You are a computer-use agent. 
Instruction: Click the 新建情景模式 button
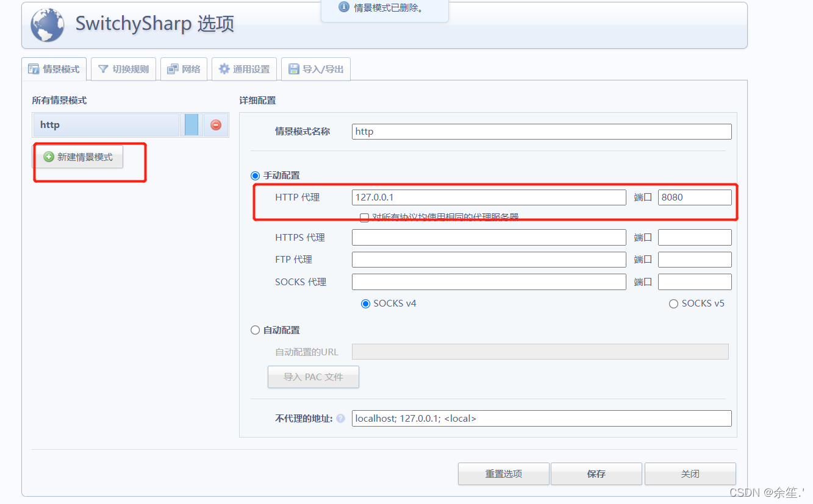click(x=78, y=157)
